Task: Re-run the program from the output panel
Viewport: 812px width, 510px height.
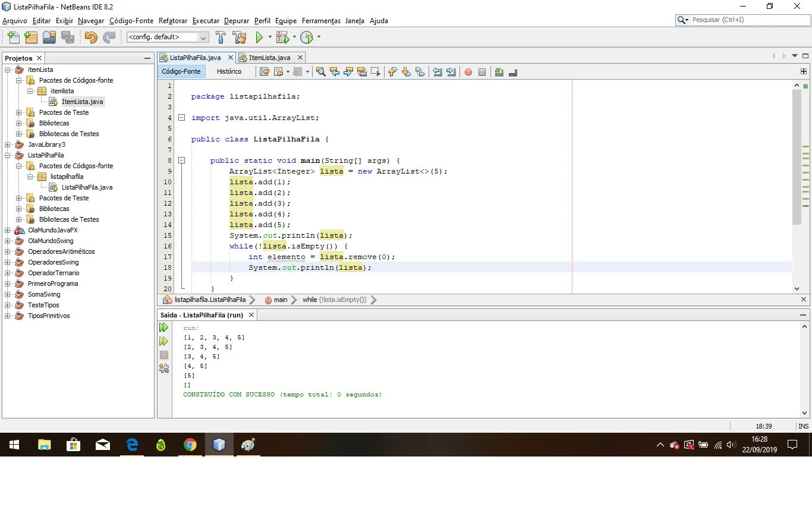Action: pos(164,328)
